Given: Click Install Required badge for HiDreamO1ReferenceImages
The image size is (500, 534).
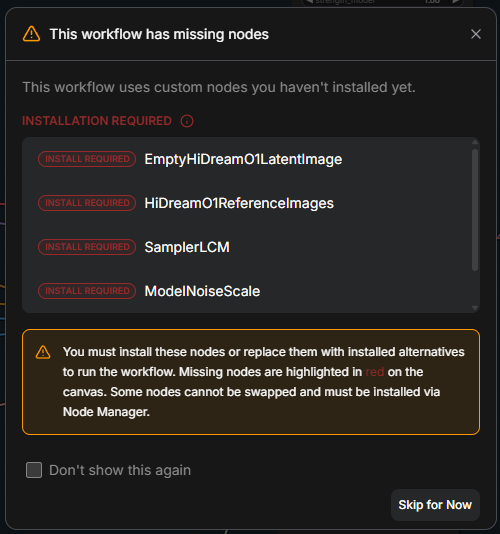Looking at the screenshot, I should [x=87, y=203].
